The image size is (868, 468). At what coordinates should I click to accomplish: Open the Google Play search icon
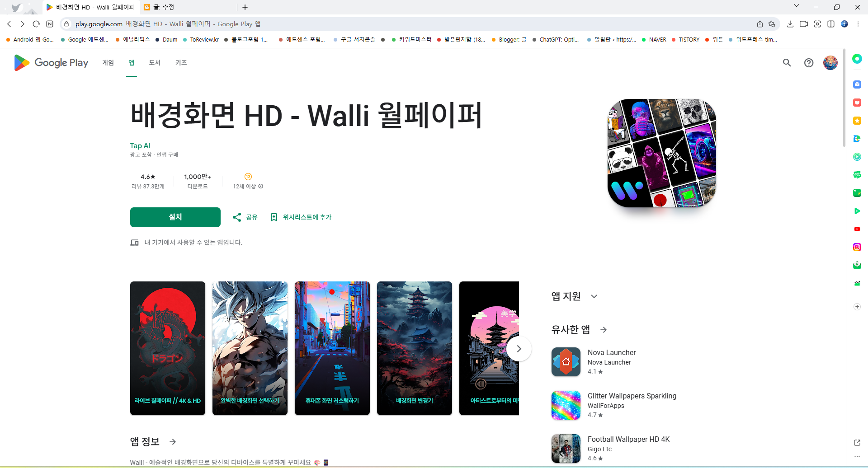(787, 63)
